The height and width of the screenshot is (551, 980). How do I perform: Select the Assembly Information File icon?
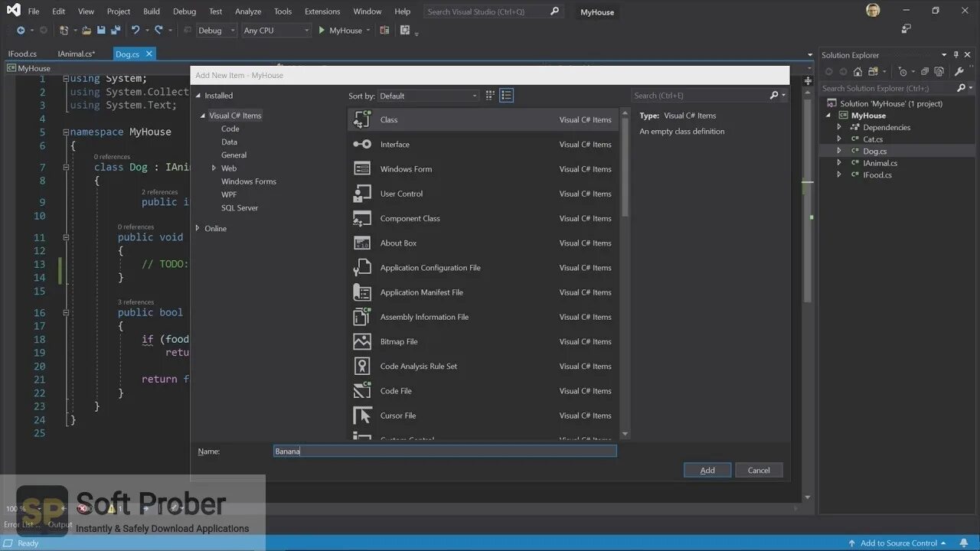[362, 317]
